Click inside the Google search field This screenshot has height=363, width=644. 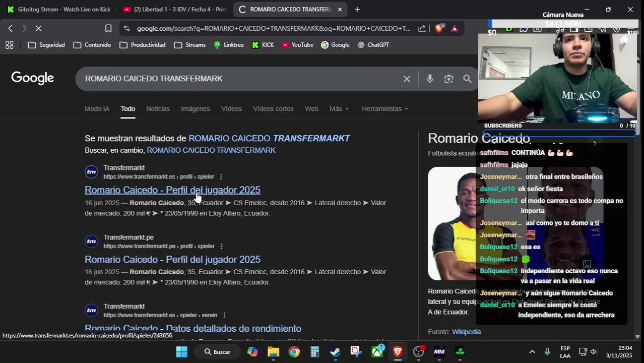click(242, 79)
